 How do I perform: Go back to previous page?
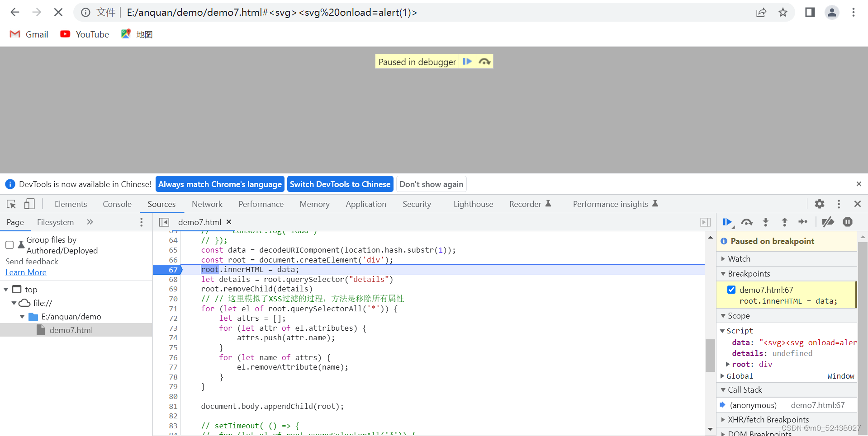tap(15, 12)
